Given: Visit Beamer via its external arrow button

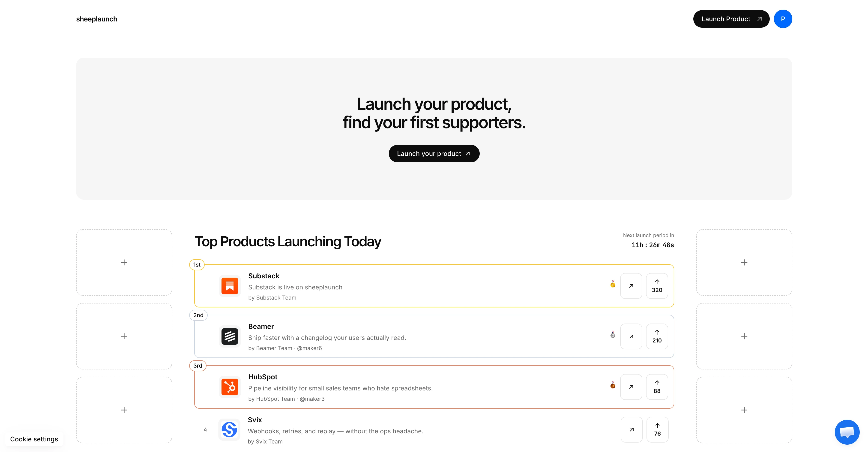Looking at the screenshot, I should (631, 336).
